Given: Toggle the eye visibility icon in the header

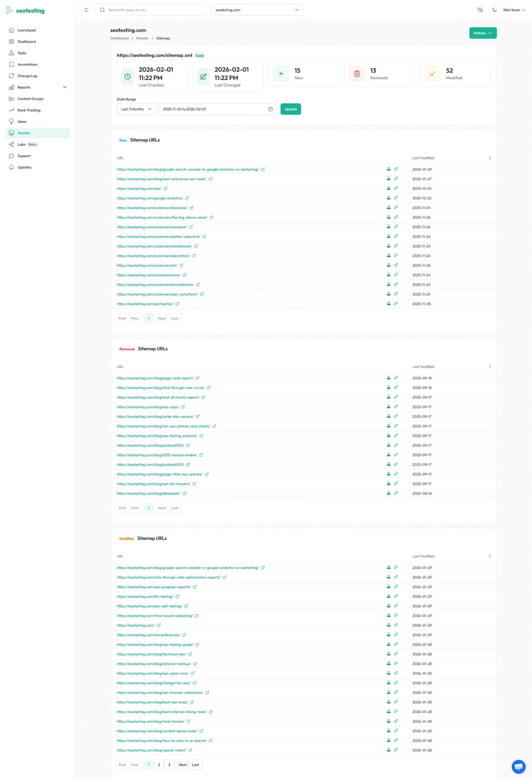Looking at the screenshot, I should click(x=480, y=10).
